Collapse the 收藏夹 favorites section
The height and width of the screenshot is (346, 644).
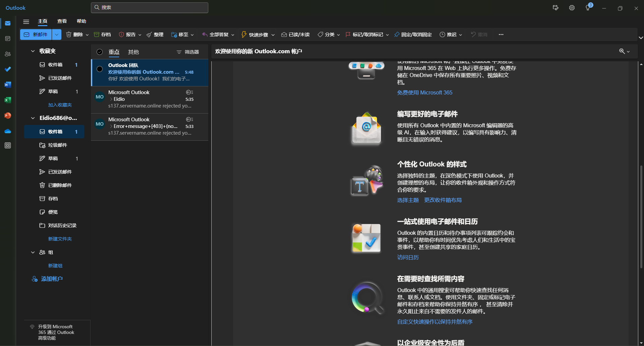tap(33, 51)
